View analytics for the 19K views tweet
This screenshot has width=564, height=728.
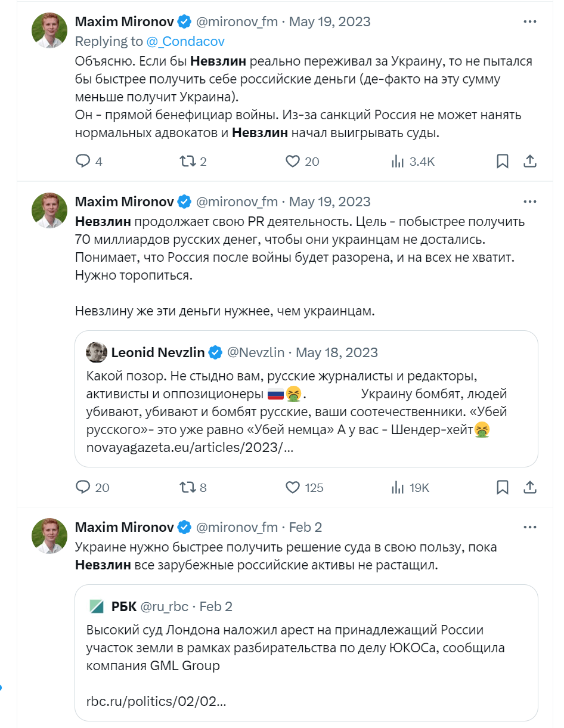[x=397, y=487]
